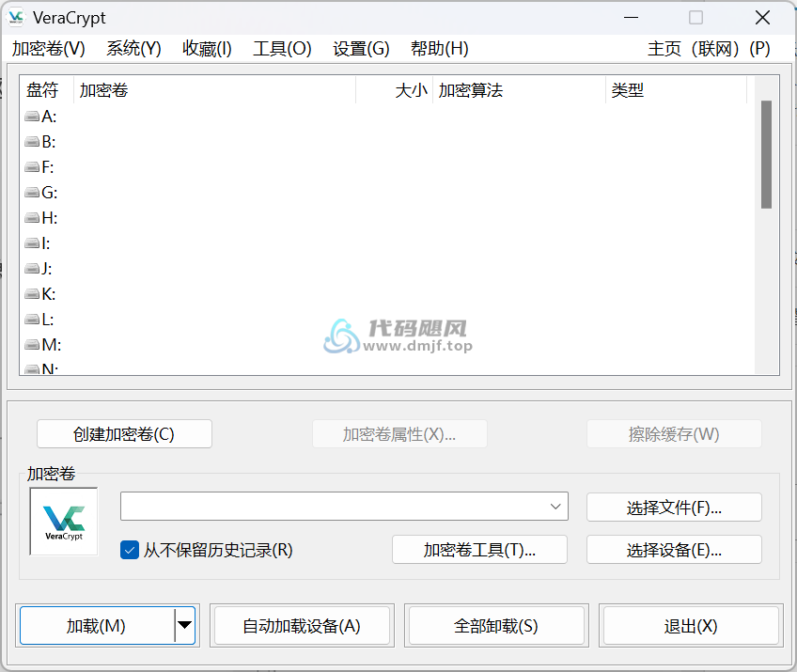Click the 全部卸载(S) button
797x672 pixels.
[496, 626]
